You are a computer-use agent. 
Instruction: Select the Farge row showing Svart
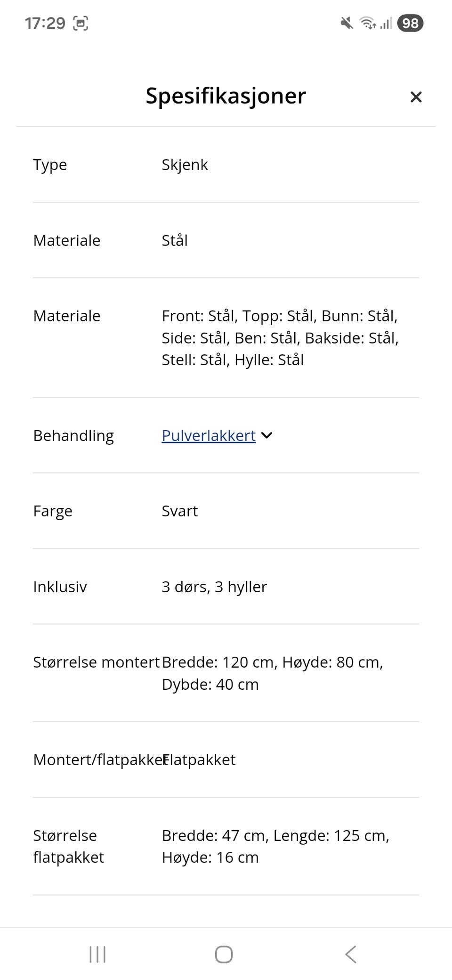[179, 511]
